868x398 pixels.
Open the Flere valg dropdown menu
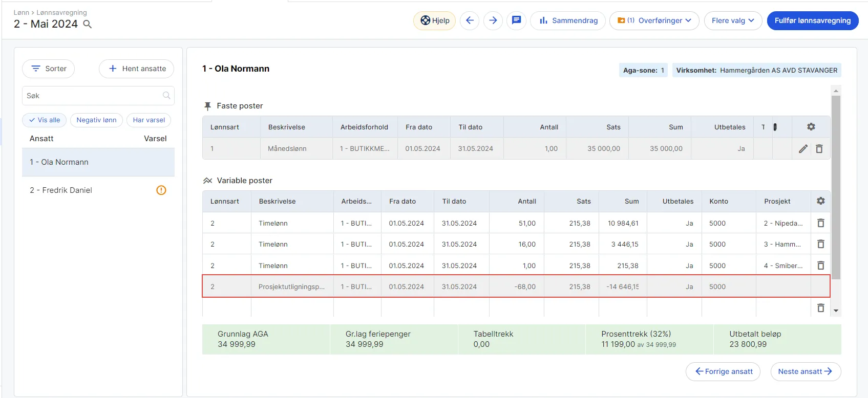[732, 20]
